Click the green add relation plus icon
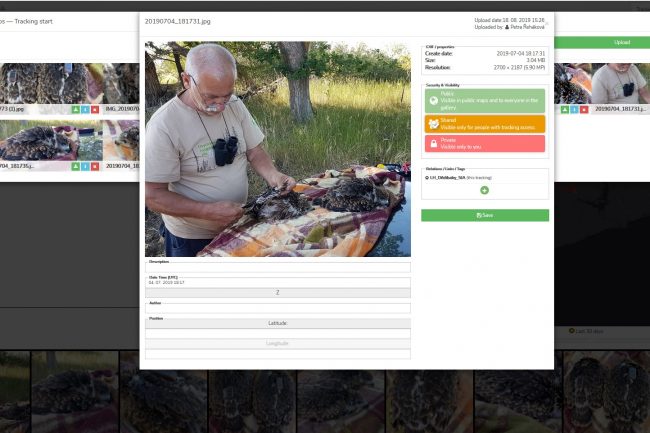Viewport: 650px width, 433px height. click(x=484, y=190)
